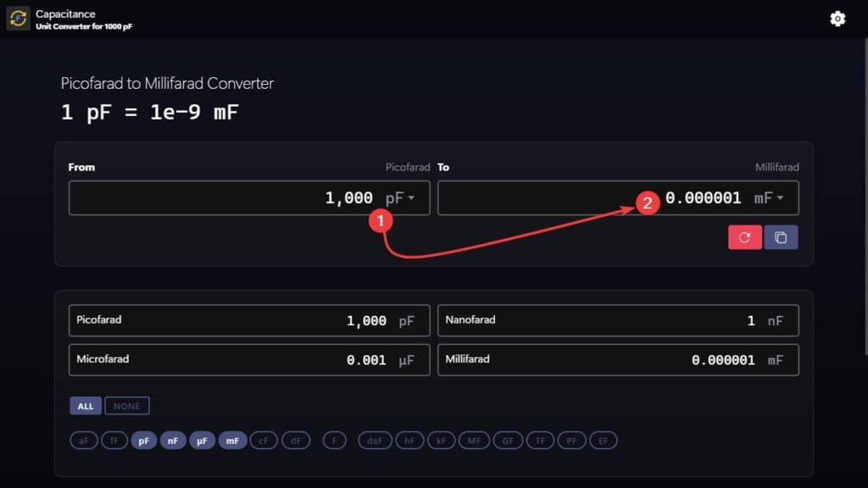The width and height of the screenshot is (868, 488).
Task: Click inside the From value input field
Action: (x=254, y=197)
